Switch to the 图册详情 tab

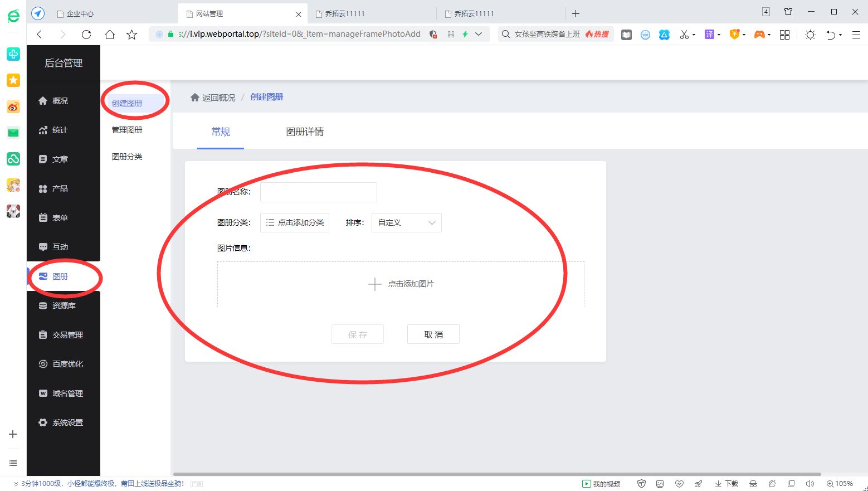pos(305,132)
